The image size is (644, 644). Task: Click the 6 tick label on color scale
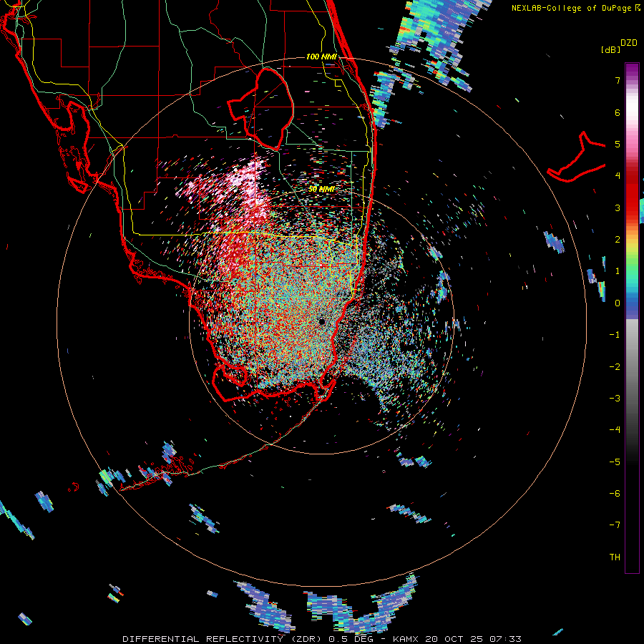pyautogui.click(x=618, y=112)
